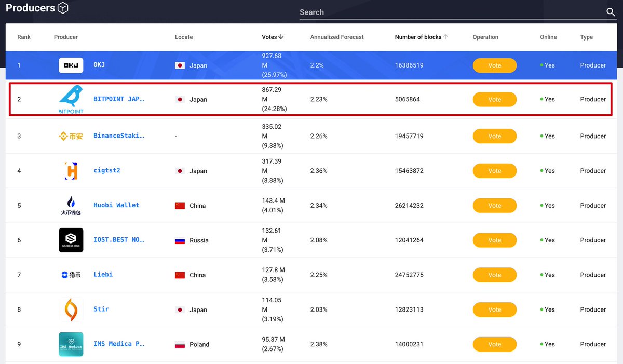Open the OKJ producer logo
Image resolution: width=623 pixels, height=364 pixels.
coord(71,65)
